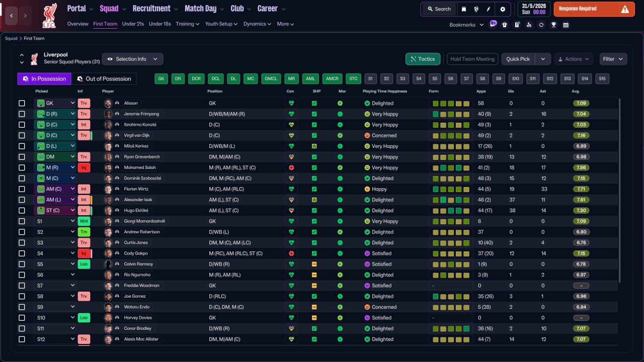Viewport: 644px width, 362px height.
Task: Go forward with the right arrow navigation button
Action: click(26, 16)
